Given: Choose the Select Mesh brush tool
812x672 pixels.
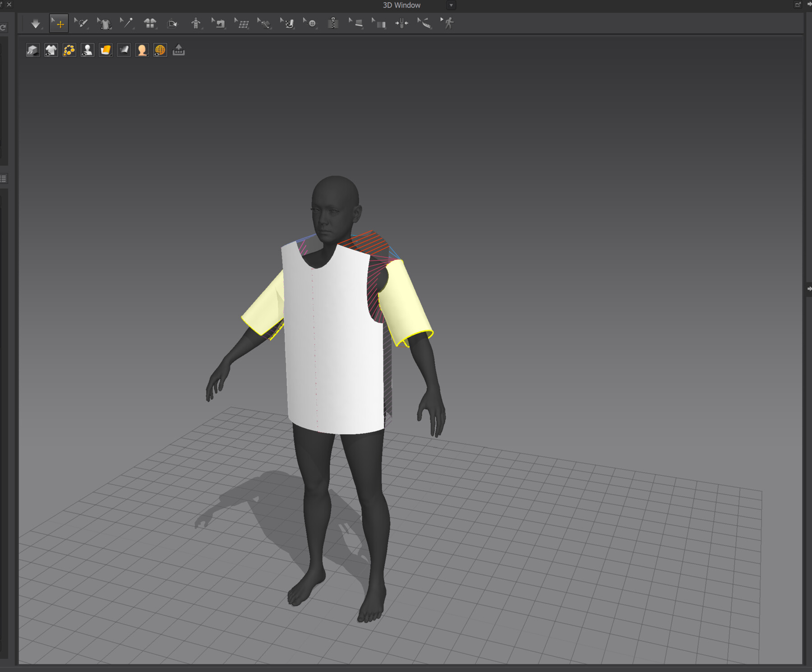Looking at the screenshot, I should 81,23.
